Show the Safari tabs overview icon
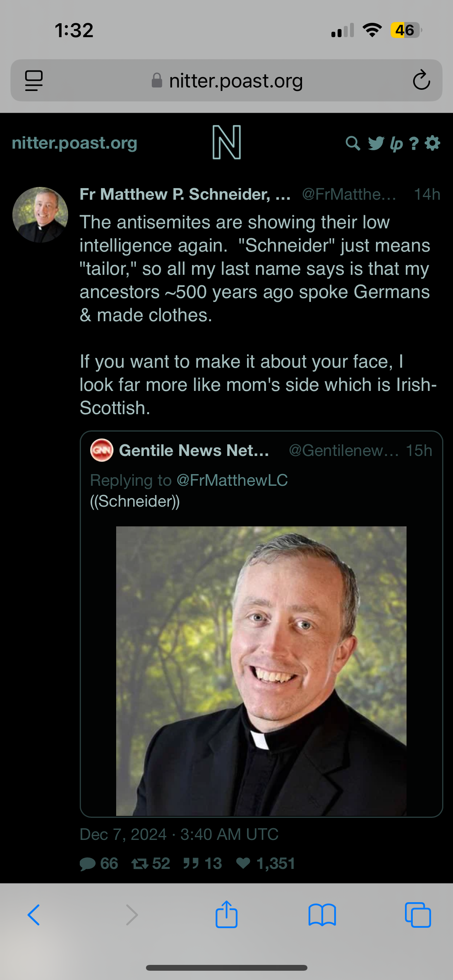Image resolution: width=453 pixels, height=980 pixels. (x=418, y=915)
